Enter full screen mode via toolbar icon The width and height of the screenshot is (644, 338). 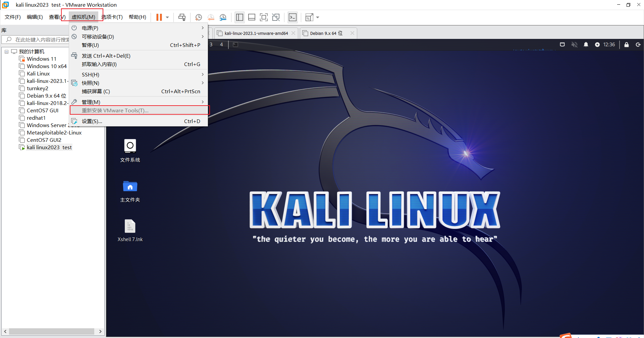coord(264,17)
